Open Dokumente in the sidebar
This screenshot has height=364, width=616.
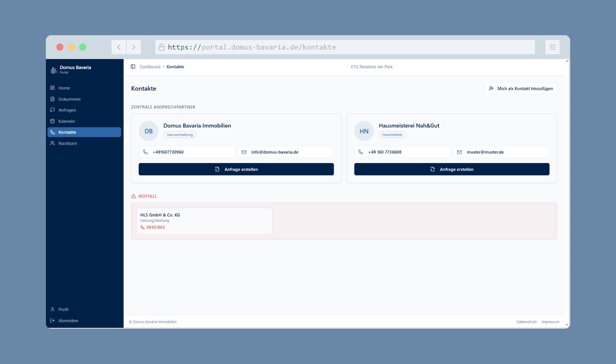(x=84, y=99)
